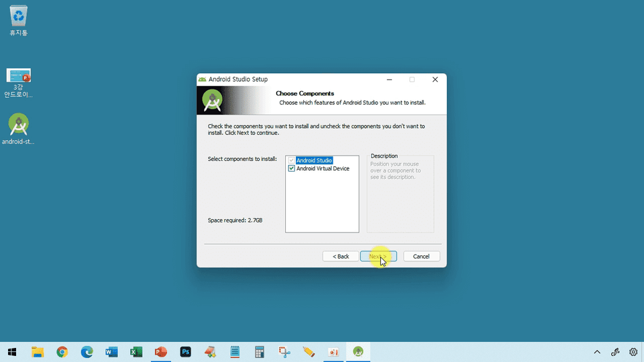Viewport: 644px width, 362px height.
Task: Open the pencil app in the taskbar
Action: coord(309,352)
